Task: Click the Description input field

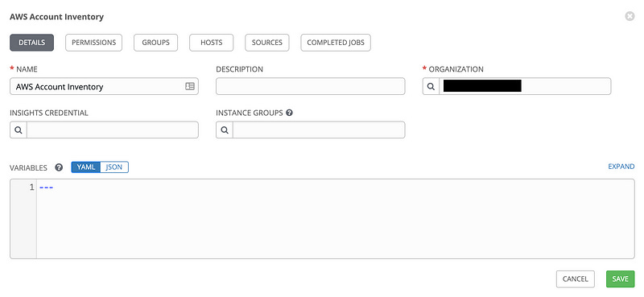Action: pyautogui.click(x=311, y=86)
